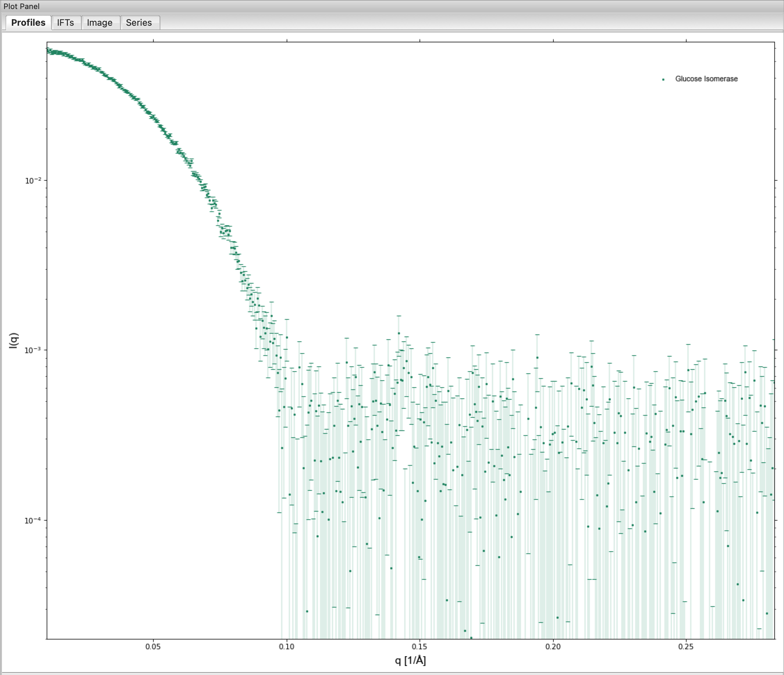The image size is (784, 675).
Task: Click the Glucose Isomerase legend label
Action: [706, 79]
